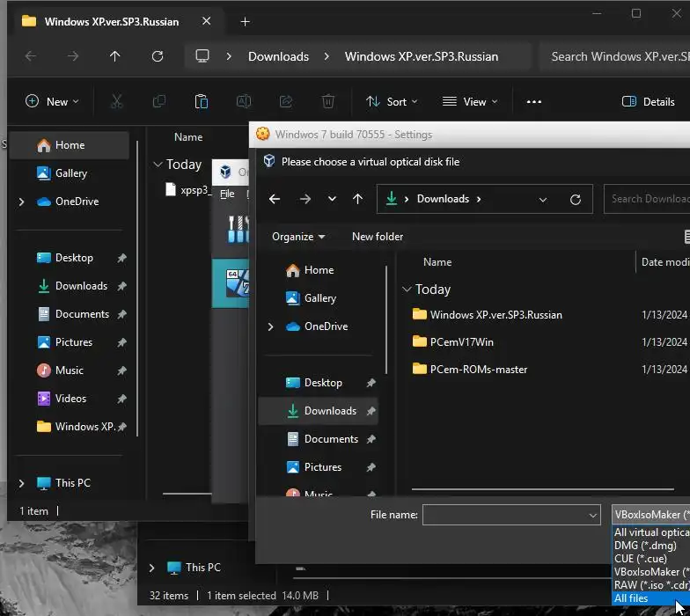Select RAW (*.iso *.cdr) filter option
Screen dimensions: 690x616
tap(651, 585)
